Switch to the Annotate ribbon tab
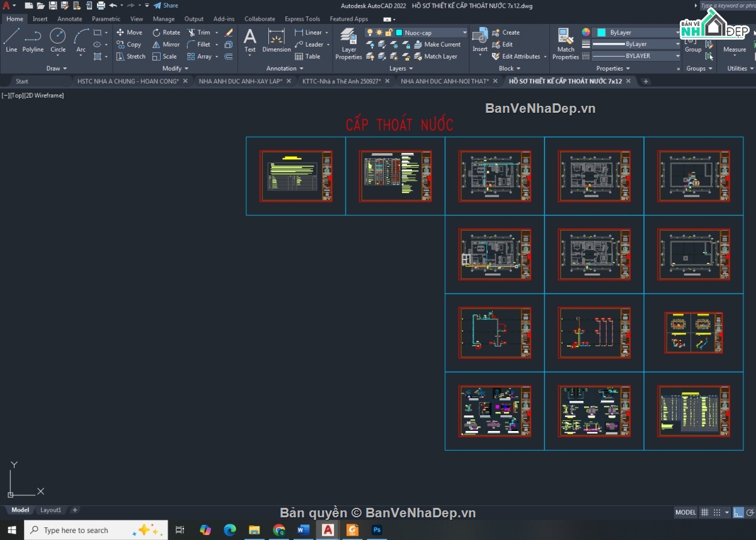Viewport: 756px width, 540px height. pyautogui.click(x=69, y=18)
